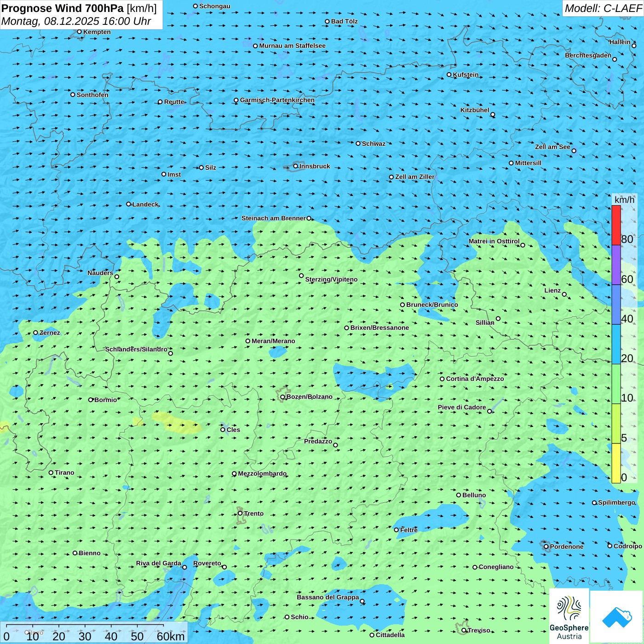
Task: Click the 'Mittersill' label
Action: tap(528, 163)
